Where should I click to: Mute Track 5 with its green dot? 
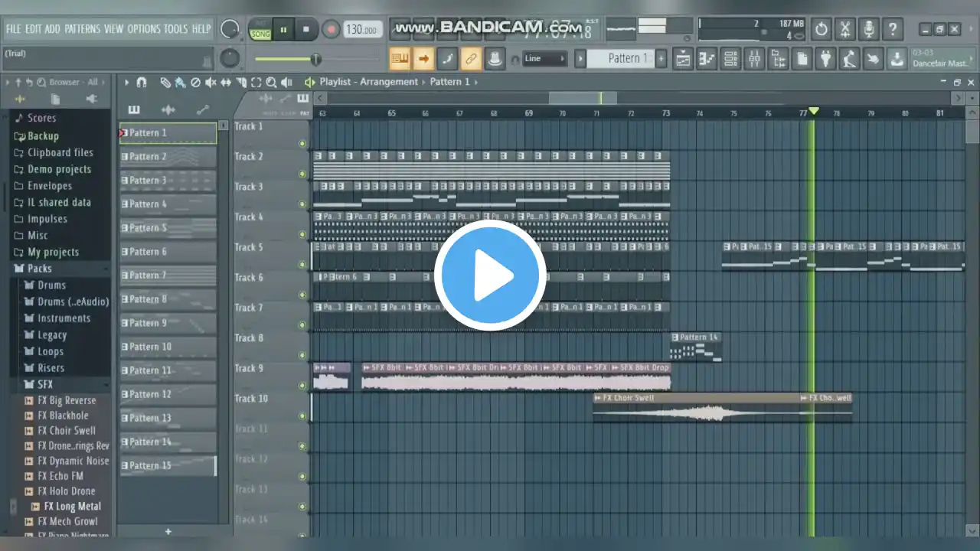(302, 265)
